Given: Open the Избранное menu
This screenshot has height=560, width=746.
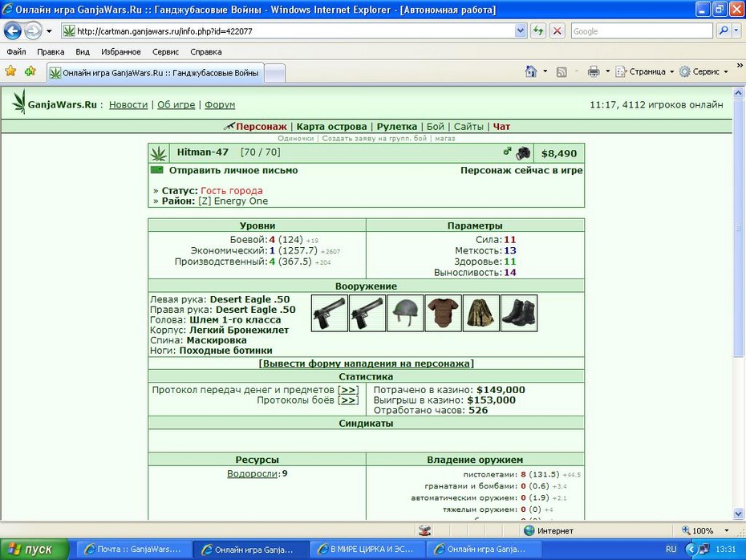Looking at the screenshot, I should click(x=121, y=52).
